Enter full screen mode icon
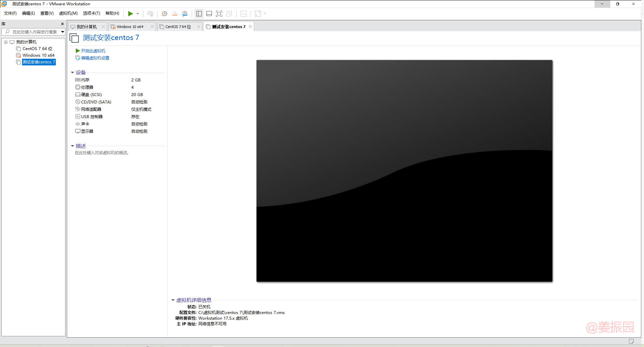 coord(219,14)
